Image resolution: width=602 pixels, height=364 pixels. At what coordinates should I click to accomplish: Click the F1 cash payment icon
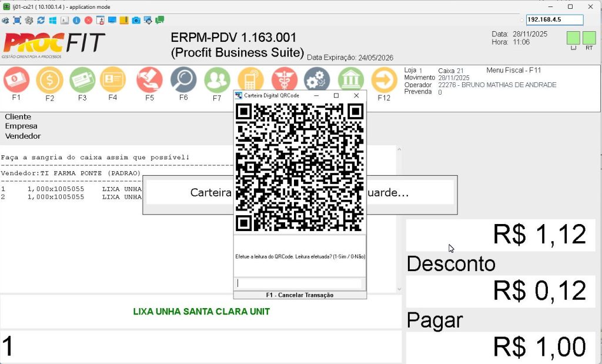click(x=16, y=79)
